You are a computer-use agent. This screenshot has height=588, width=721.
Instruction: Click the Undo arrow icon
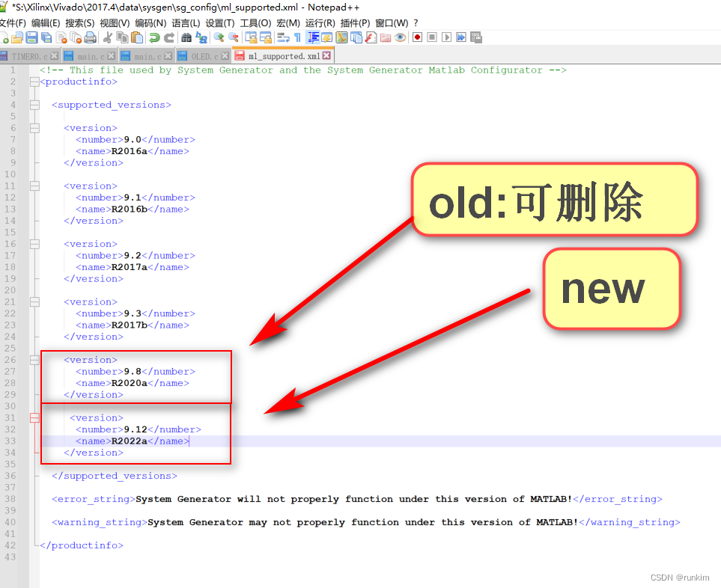click(153, 37)
